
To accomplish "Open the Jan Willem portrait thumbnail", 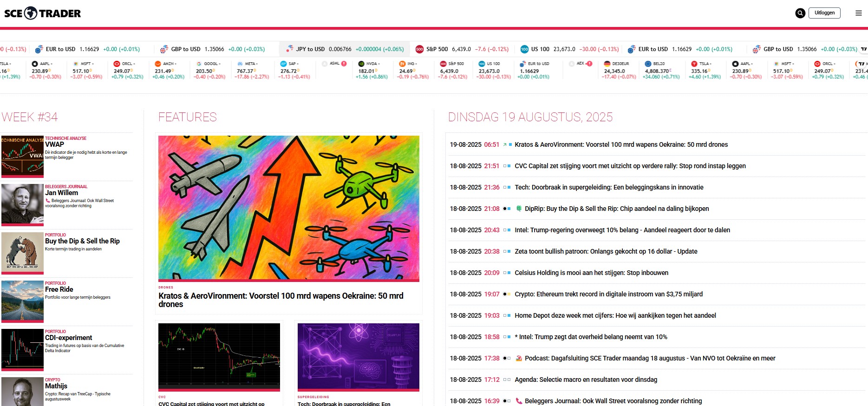I will tap(22, 204).
